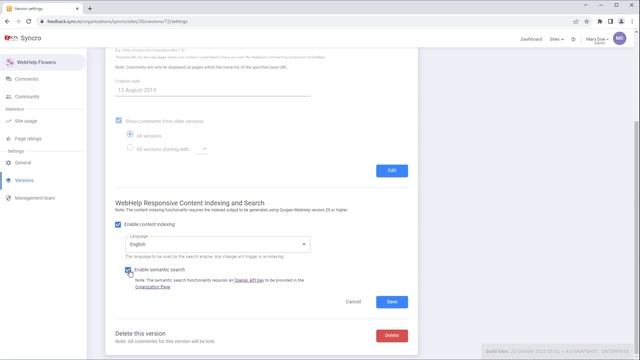640x360 pixels.
Task: Click the Creation date field
Action: (x=213, y=90)
